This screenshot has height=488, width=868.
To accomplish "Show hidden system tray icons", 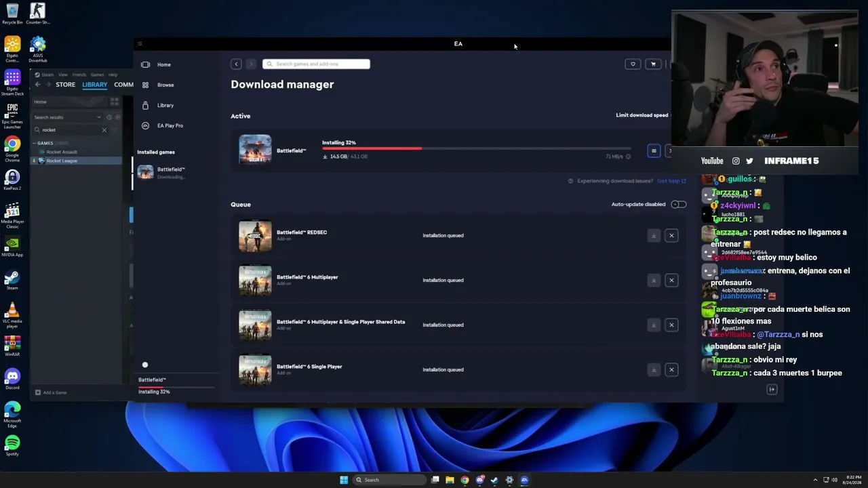I will click(x=815, y=480).
